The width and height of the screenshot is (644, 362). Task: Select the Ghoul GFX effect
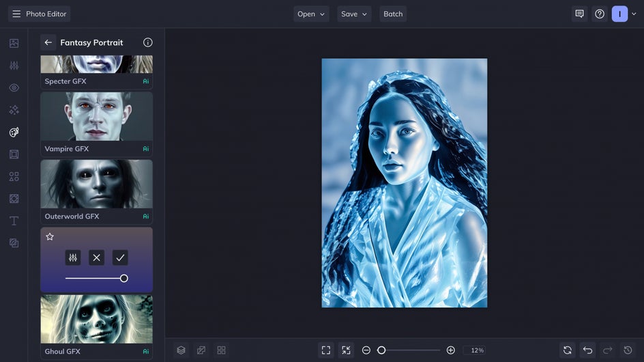(96, 327)
